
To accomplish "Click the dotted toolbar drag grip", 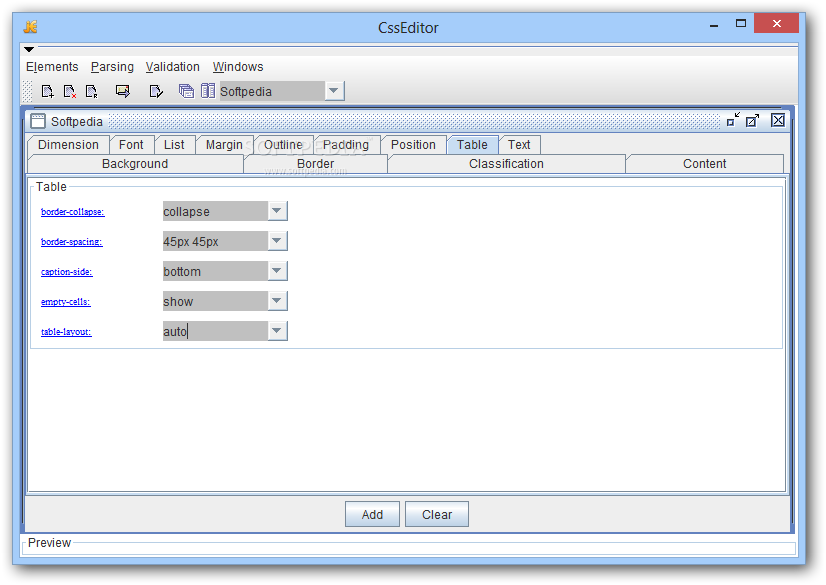I will (27, 92).
